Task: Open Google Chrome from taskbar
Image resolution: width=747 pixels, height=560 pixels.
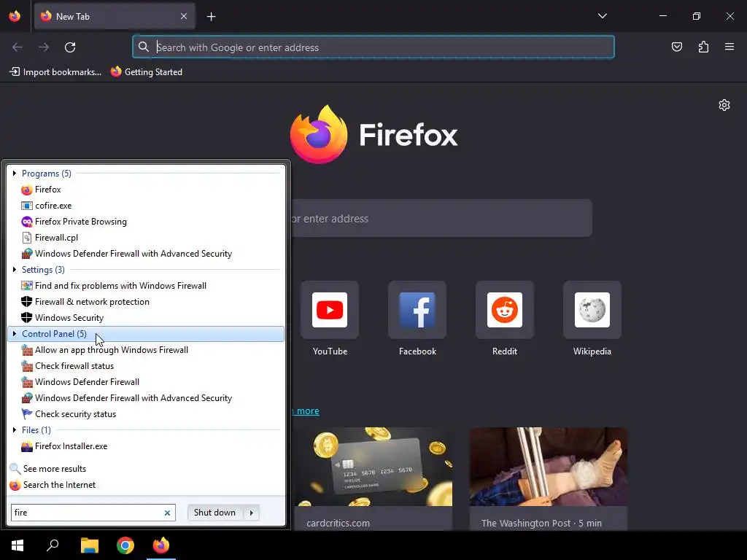Action: [125, 545]
